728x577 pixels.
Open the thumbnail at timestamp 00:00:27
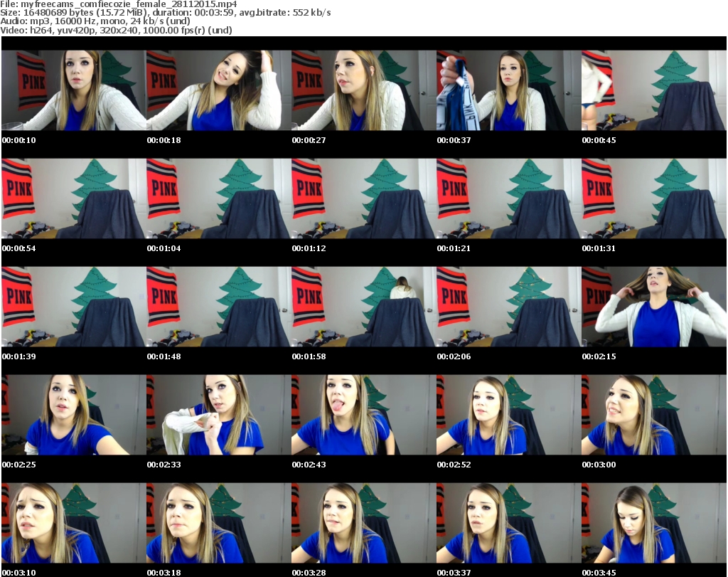[x=363, y=90]
